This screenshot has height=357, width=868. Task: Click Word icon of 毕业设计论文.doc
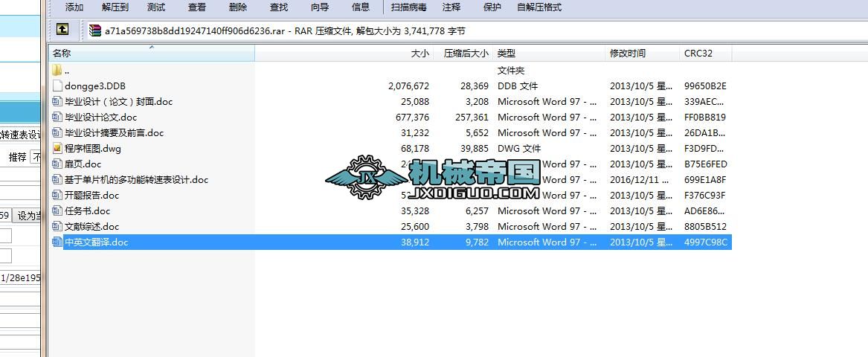pos(57,117)
